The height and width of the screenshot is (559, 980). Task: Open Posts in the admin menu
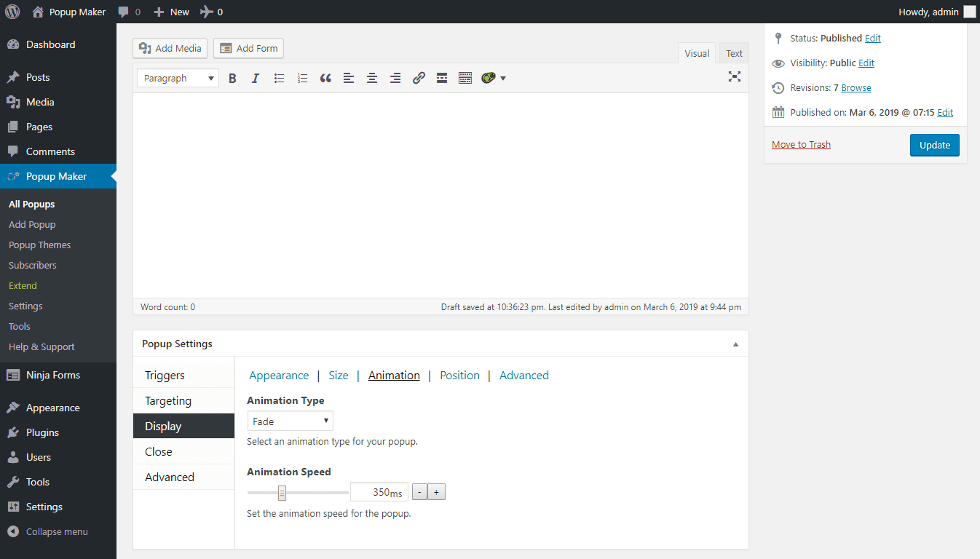58,77
